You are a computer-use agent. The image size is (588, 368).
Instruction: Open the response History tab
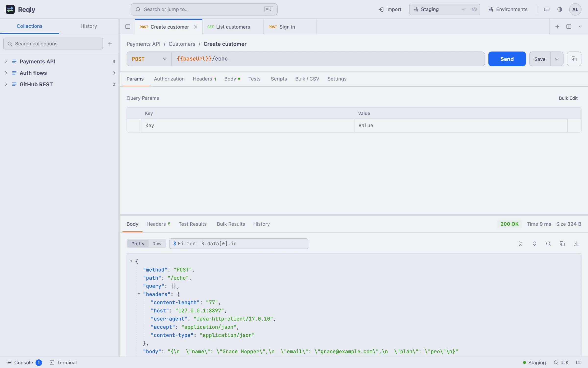click(261, 224)
